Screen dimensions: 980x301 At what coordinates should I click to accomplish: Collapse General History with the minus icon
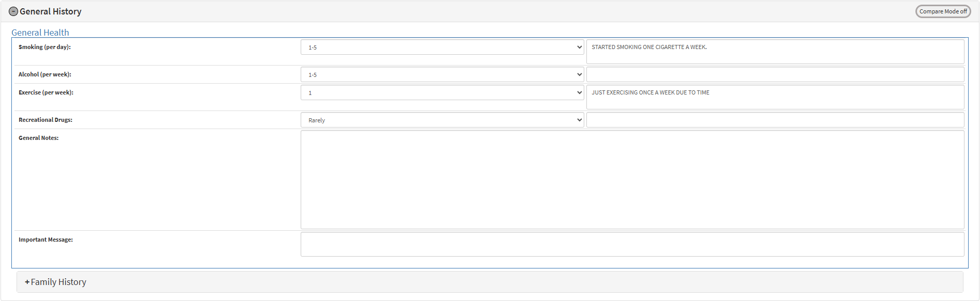pyautogui.click(x=13, y=11)
